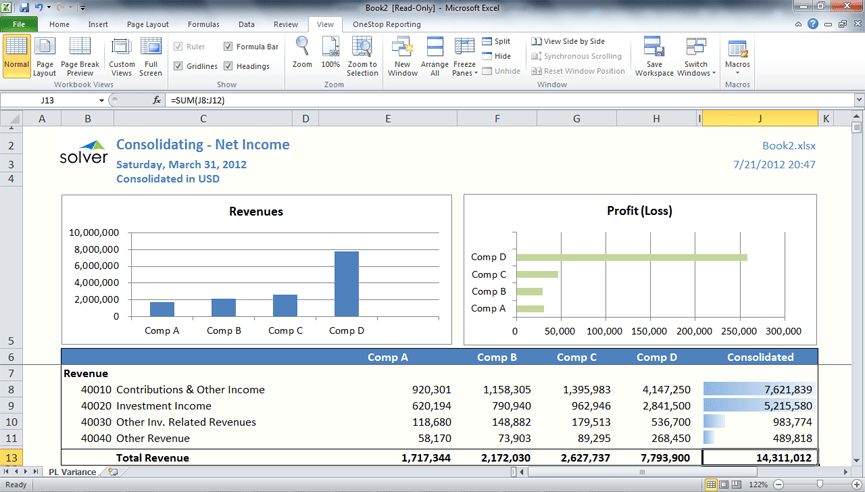The height and width of the screenshot is (492, 865).
Task: Click the zoom slider handle
Action: [x=820, y=484]
